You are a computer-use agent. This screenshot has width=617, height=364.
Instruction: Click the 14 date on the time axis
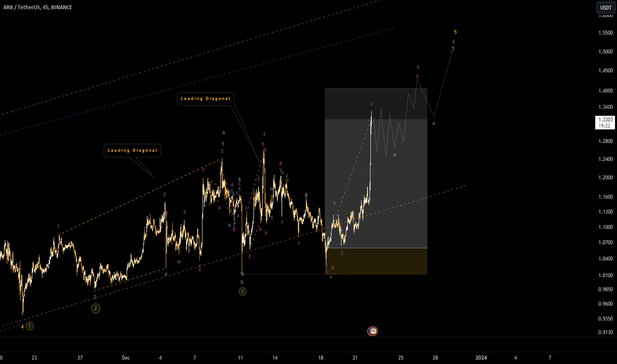coord(275,357)
